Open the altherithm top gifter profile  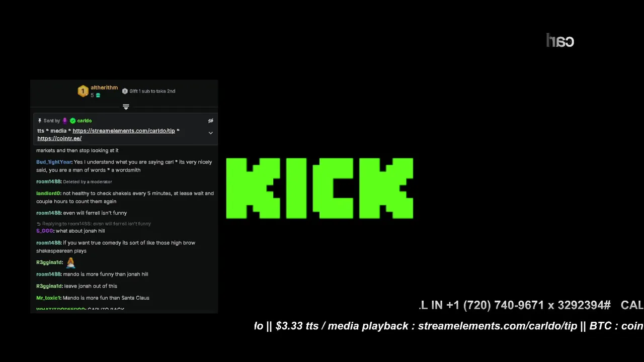(x=104, y=87)
